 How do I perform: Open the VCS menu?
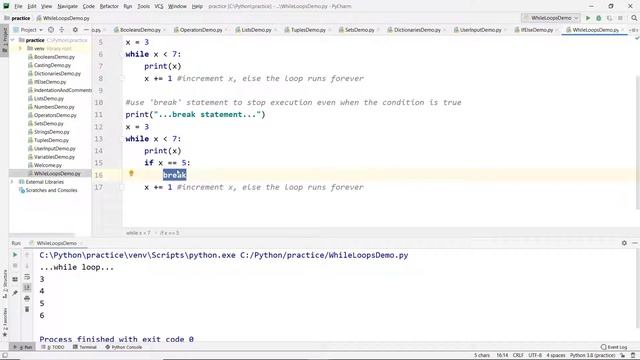point(159,6)
